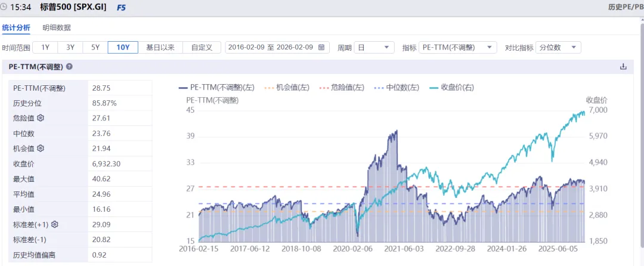Screen dimensions: 644x266
Task: Select the 3Y time range
Action: click(x=70, y=47)
